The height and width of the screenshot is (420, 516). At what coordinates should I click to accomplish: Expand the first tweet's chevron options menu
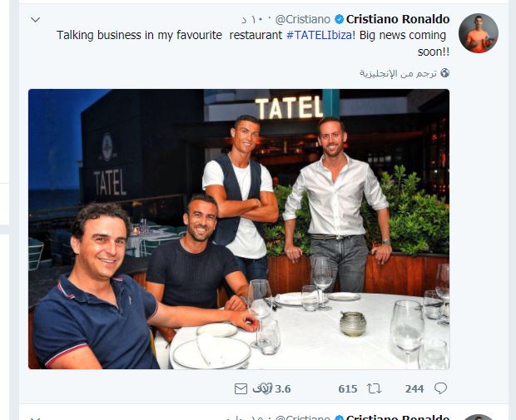coord(35,19)
